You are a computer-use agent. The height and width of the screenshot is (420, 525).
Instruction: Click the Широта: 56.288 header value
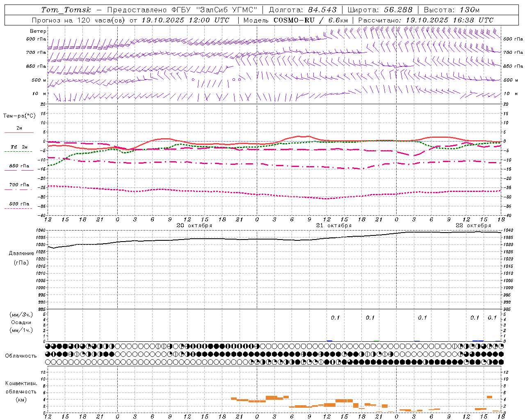pos(380,10)
